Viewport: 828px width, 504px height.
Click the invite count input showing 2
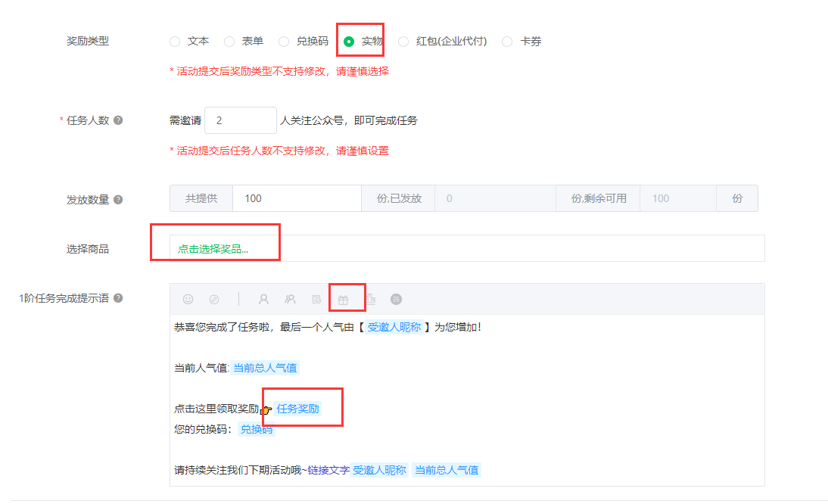pos(240,120)
